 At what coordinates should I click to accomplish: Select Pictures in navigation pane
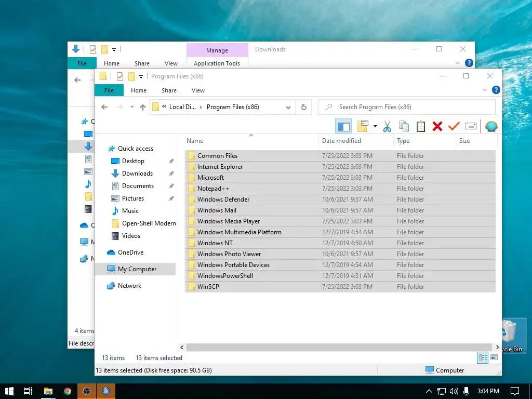[132, 198]
